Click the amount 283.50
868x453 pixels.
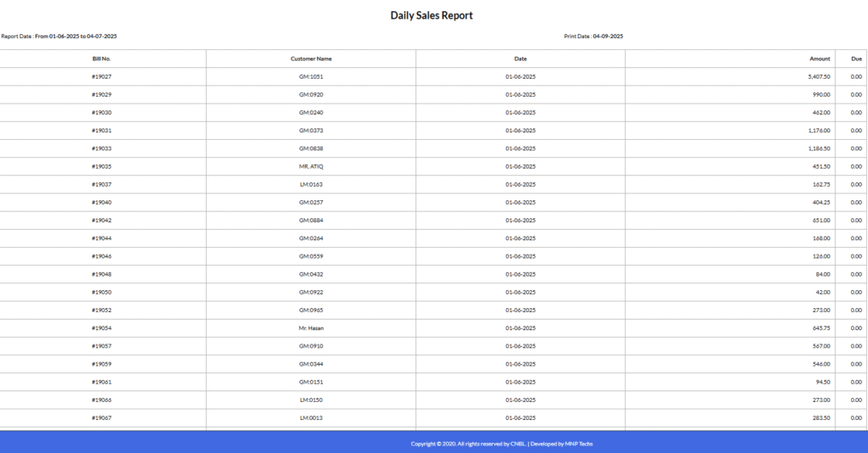(821, 418)
